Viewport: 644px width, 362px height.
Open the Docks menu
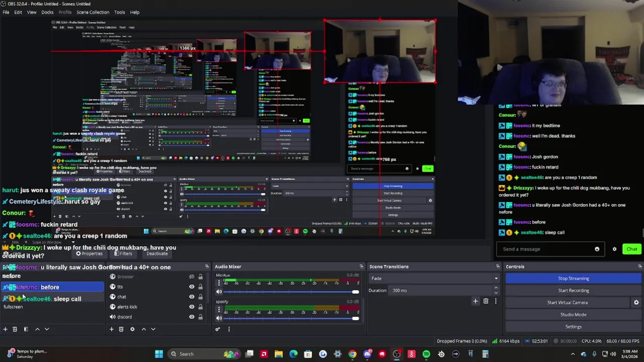(x=47, y=12)
